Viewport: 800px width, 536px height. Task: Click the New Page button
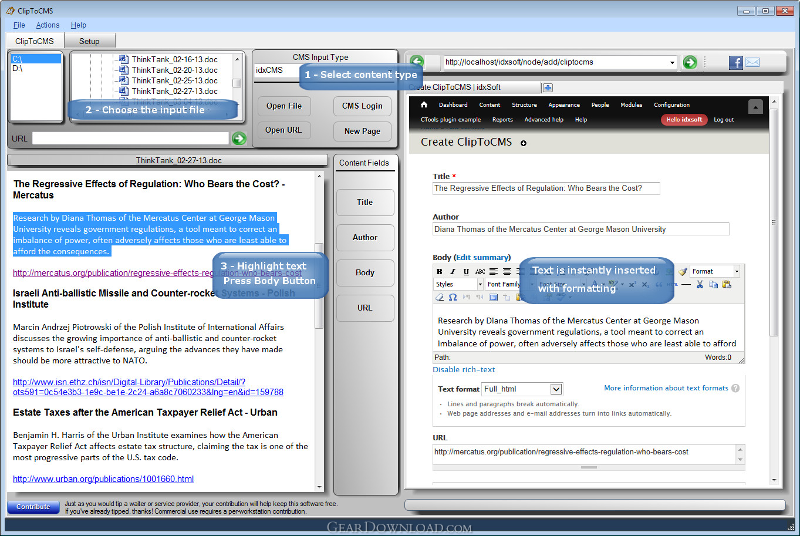pos(362,131)
